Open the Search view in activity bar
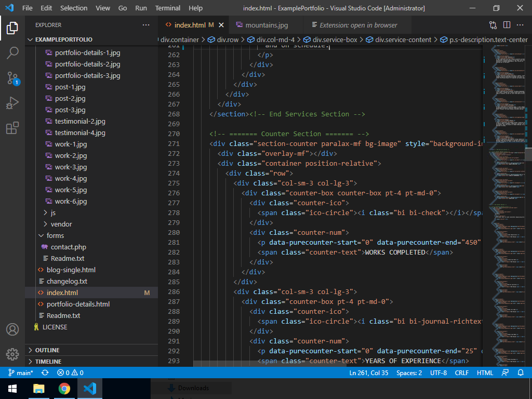 [12, 52]
